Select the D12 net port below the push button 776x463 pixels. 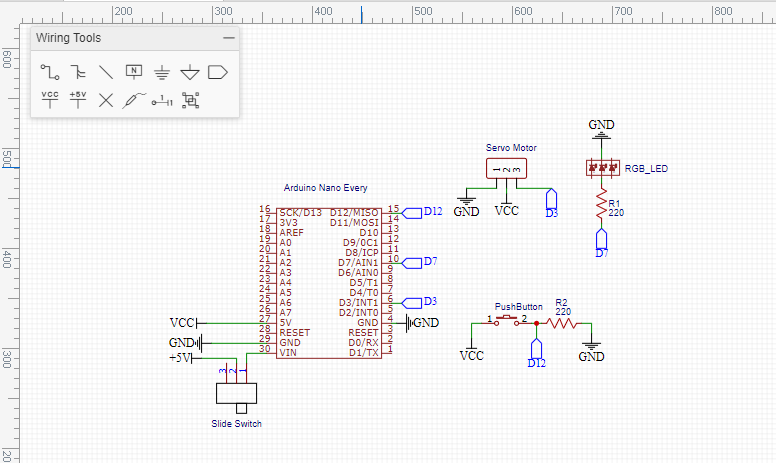coord(536,349)
